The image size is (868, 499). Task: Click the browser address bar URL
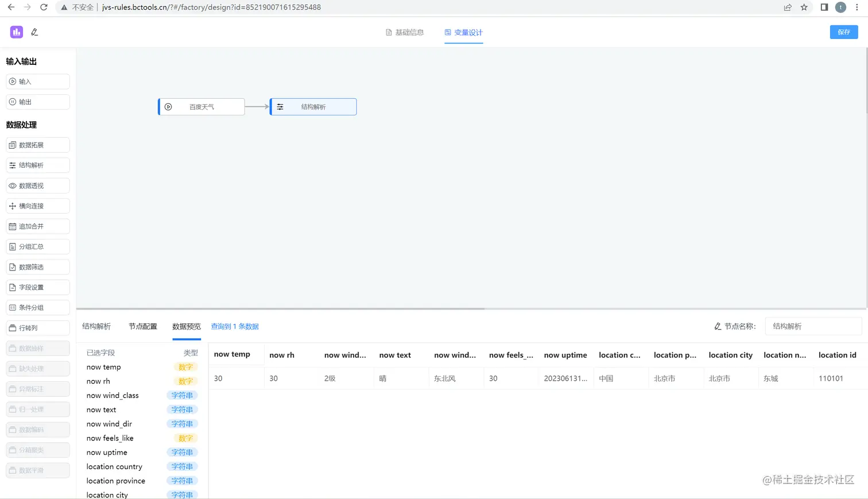[211, 7]
